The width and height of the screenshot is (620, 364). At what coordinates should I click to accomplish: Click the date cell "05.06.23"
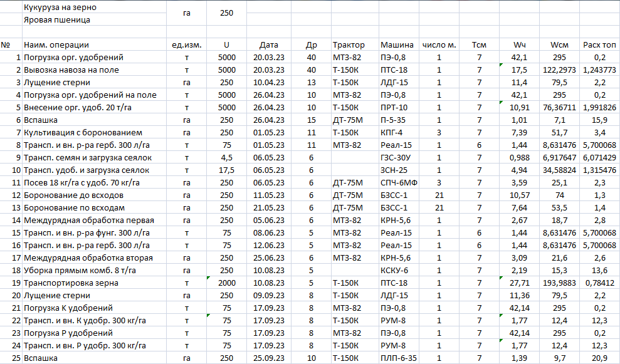[x=269, y=220]
